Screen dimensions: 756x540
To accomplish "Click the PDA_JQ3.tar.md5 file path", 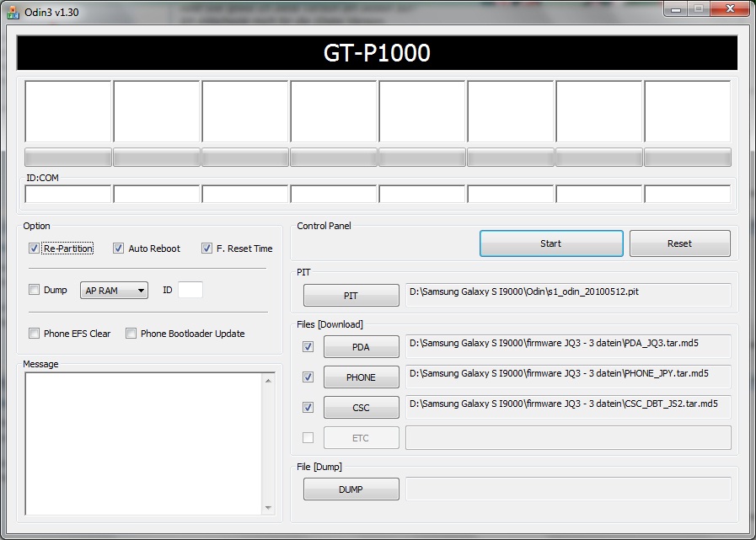I will pyautogui.click(x=568, y=346).
